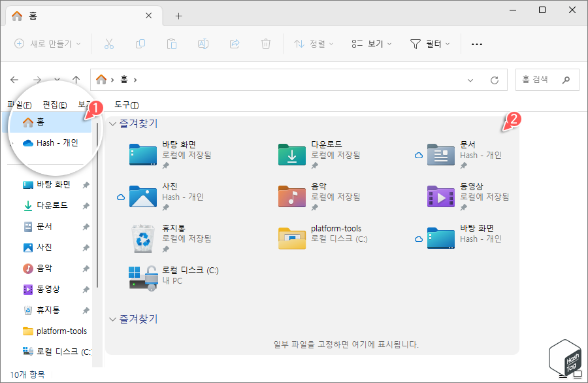This screenshot has width=588, height=383.
Task: Click the Delete trash icon
Action: 266,44
